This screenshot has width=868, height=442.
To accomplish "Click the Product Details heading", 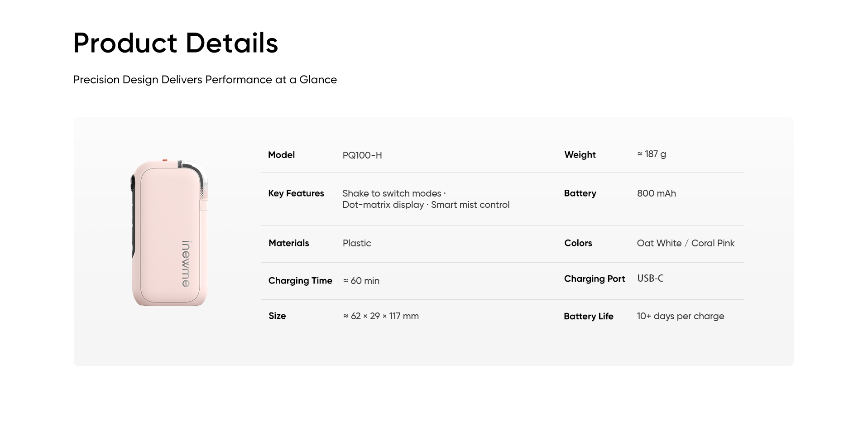I will [x=176, y=43].
